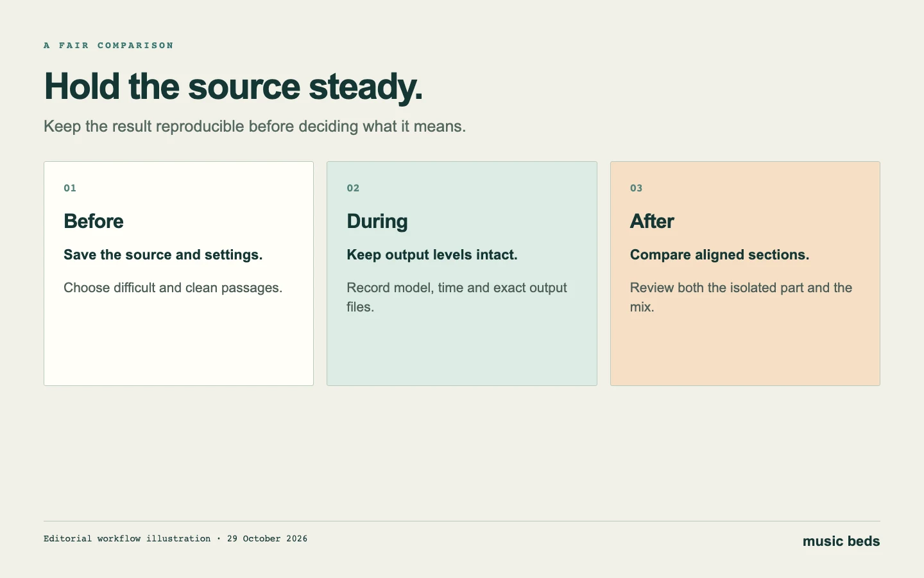Select the 'During' card heading
This screenshot has height=578, width=924.
(x=377, y=222)
